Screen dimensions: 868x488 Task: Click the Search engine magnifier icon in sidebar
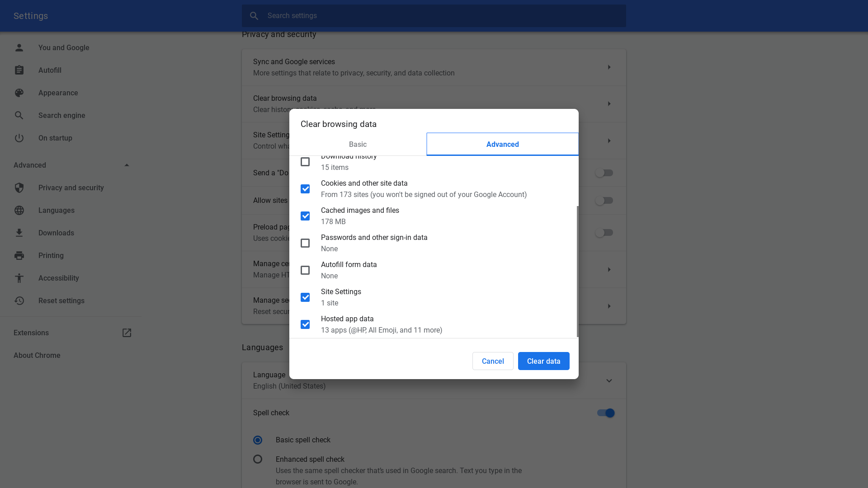click(19, 115)
